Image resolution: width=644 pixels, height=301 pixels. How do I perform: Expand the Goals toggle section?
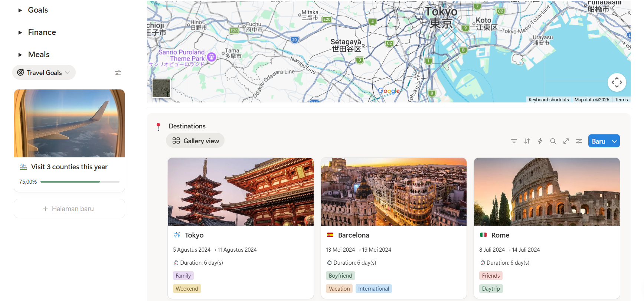click(x=20, y=10)
